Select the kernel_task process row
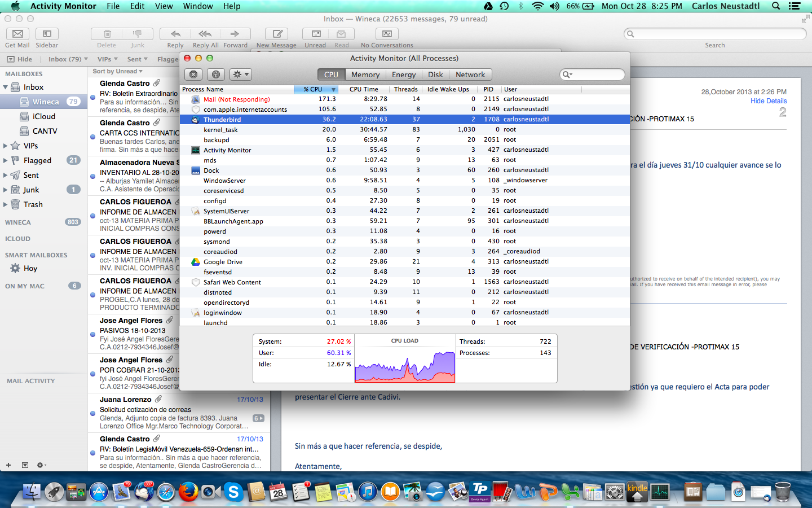Image resolution: width=812 pixels, height=508 pixels. pos(404,130)
